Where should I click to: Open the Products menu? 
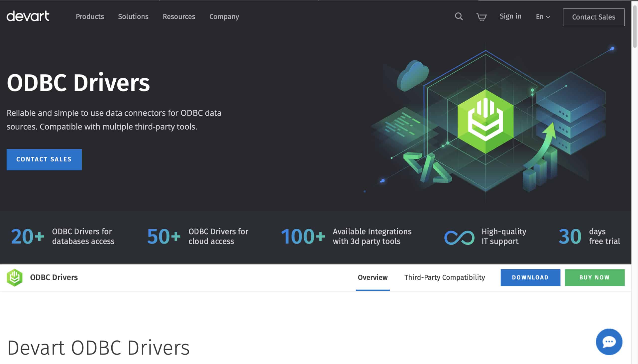click(x=90, y=16)
